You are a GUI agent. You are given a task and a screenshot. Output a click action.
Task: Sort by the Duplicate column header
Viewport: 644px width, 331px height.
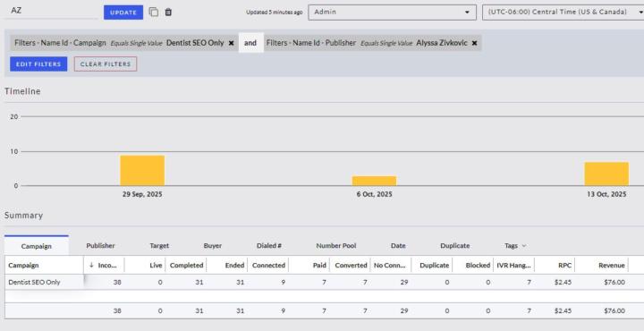pyautogui.click(x=434, y=266)
